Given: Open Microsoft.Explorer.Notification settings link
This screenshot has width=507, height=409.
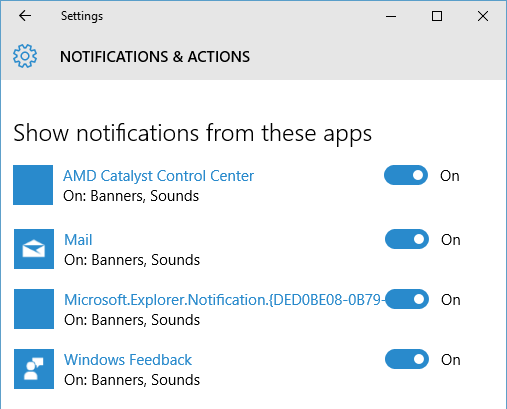Looking at the screenshot, I should point(225,300).
